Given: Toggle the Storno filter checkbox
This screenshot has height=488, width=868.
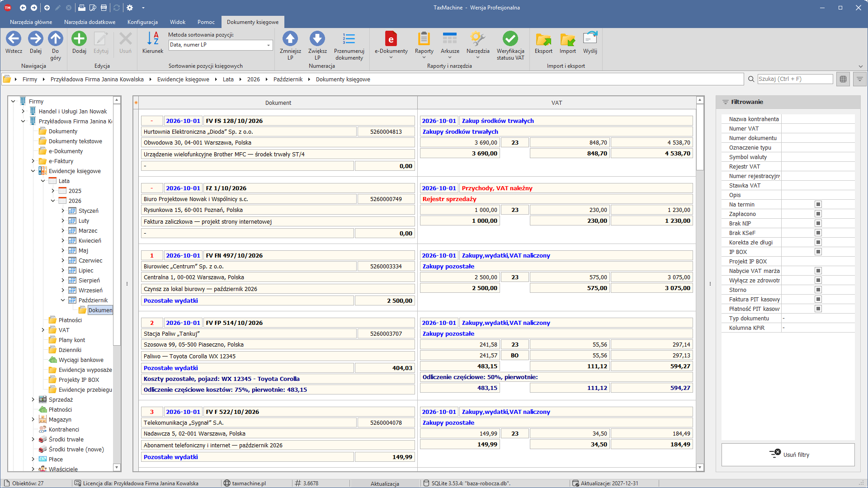Looking at the screenshot, I should pyautogui.click(x=818, y=290).
